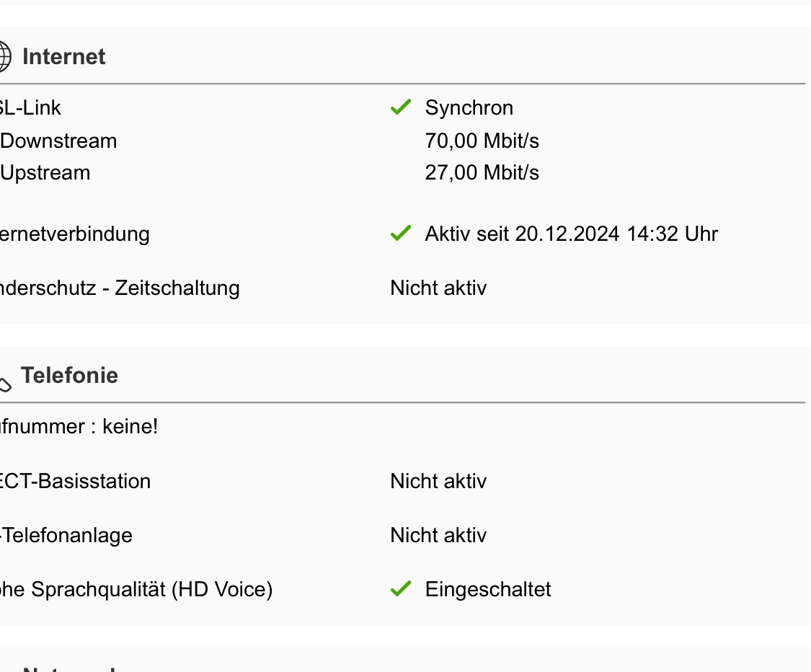Open the HD Voice Sprachqualität entry

click(136, 589)
